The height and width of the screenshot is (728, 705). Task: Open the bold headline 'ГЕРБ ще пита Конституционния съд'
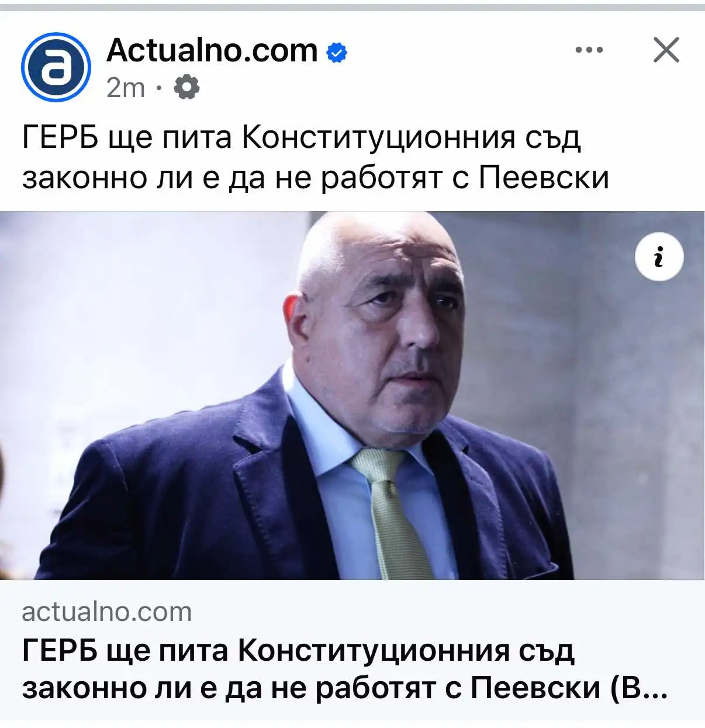coord(298,650)
